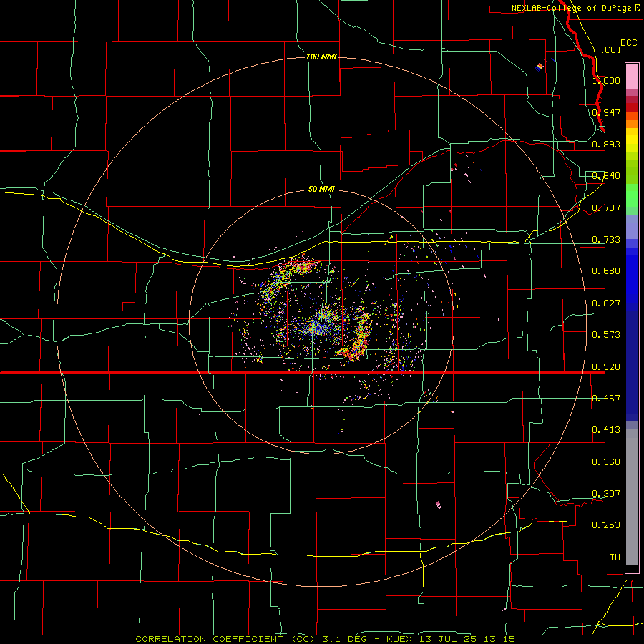Click the 13:15 timestamp text
The width and height of the screenshot is (644, 644).
pos(499,639)
